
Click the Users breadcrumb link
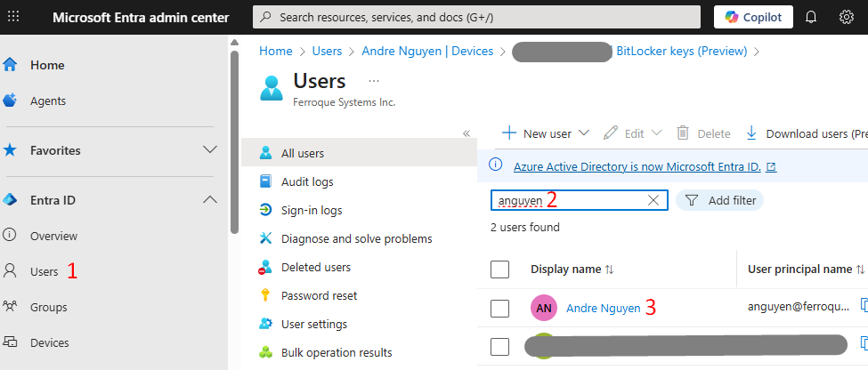click(x=327, y=52)
